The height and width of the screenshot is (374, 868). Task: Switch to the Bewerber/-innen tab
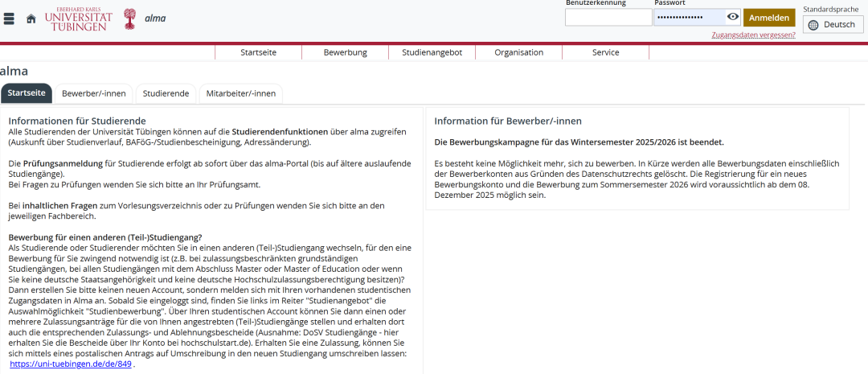click(93, 93)
